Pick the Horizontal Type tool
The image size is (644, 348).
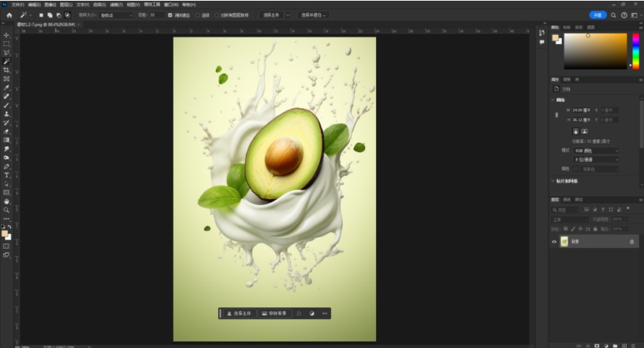coord(7,175)
